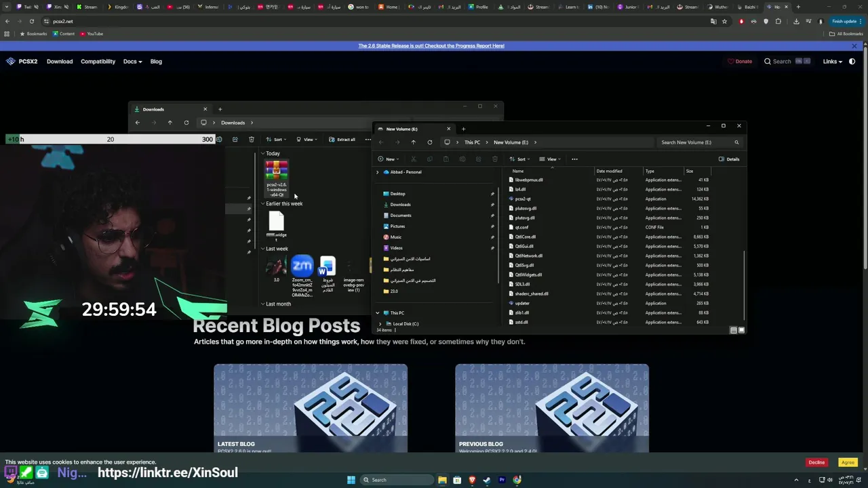Select the Downloads Explorer tab
868x488 pixels.
point(170,109)
